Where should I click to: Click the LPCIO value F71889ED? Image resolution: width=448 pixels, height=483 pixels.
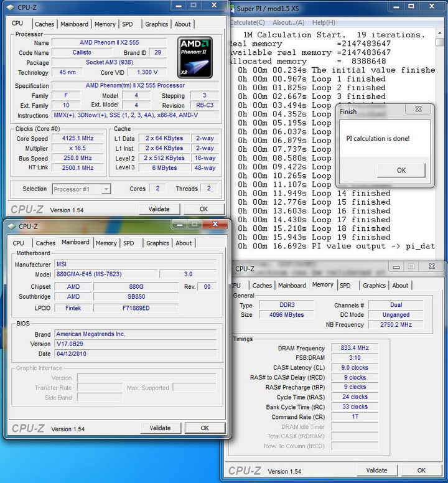136,308
